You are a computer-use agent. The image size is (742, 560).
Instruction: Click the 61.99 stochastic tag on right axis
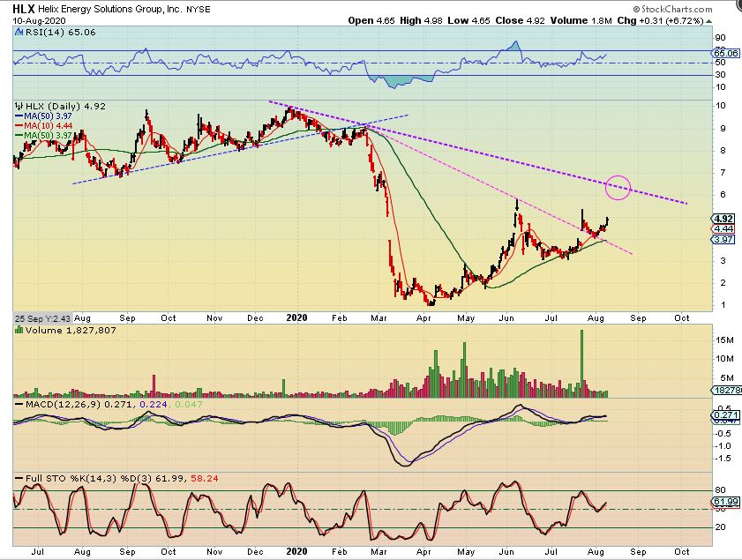click(x=725, y=501)
